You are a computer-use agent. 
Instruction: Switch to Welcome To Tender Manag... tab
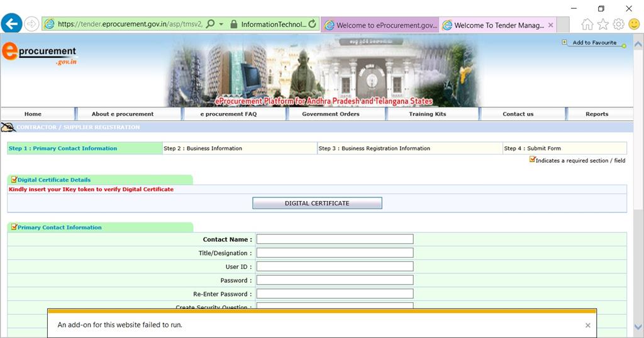click(498, 25)
